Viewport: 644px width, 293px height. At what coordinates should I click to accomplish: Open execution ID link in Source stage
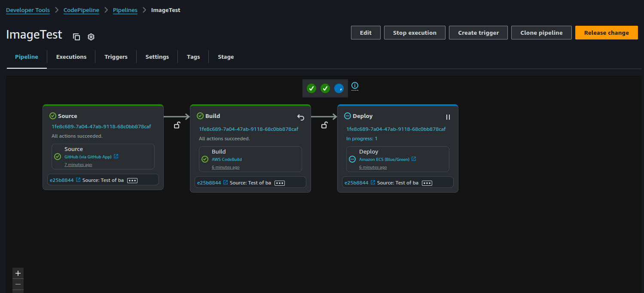click(x=101, y=127)
